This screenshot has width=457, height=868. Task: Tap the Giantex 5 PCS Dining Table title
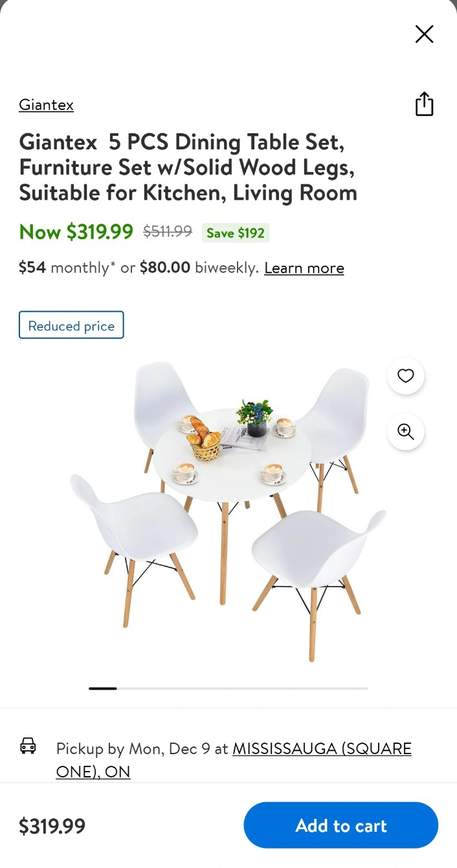pos(188,167)
